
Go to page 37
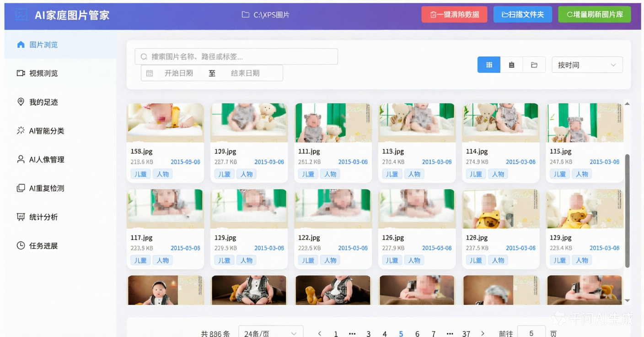(x=466, y=334)
